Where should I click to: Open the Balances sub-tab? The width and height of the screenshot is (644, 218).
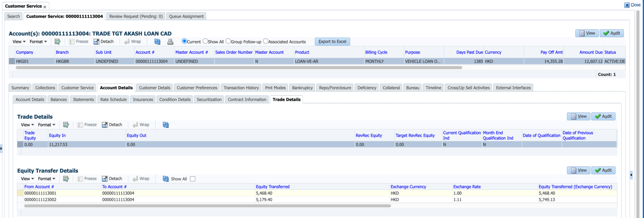pyautogui.click(x=59, y=100)
